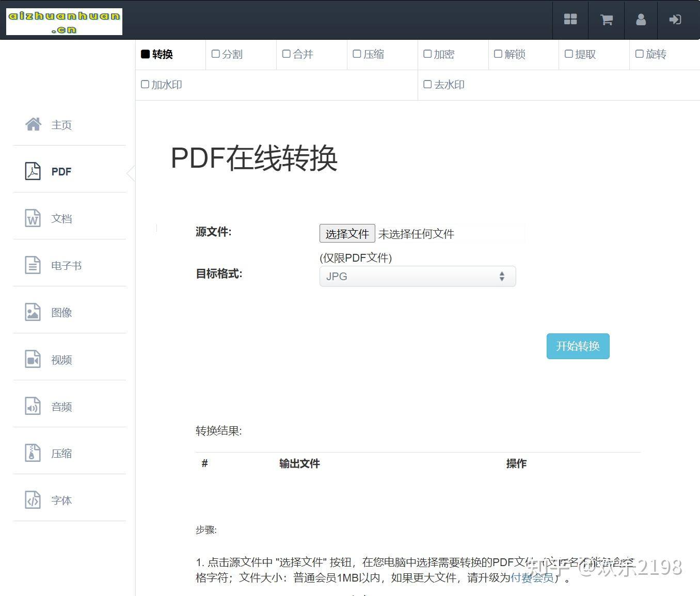This screenshot has height=596, width=700.
Task: Click the 开始转换 button
Action: tap(578, 346)
